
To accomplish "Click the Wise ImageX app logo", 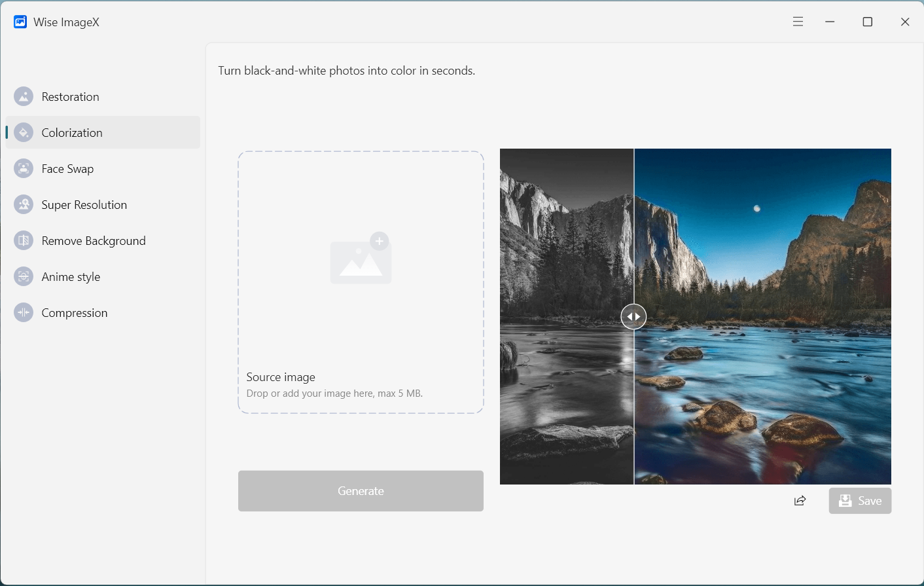I will [x=20, y=22].
